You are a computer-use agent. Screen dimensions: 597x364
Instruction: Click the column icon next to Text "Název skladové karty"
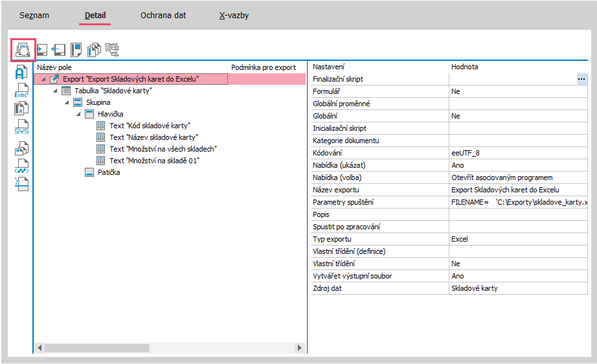(x=101, y=137)
